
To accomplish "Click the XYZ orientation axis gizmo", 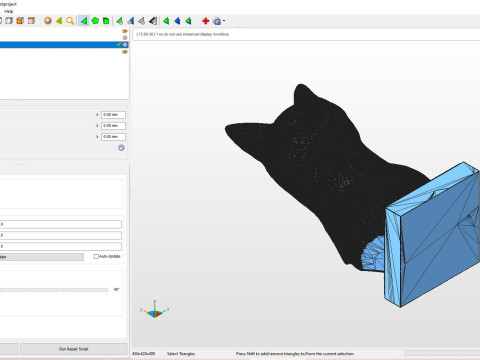I will tap(155, 309).
